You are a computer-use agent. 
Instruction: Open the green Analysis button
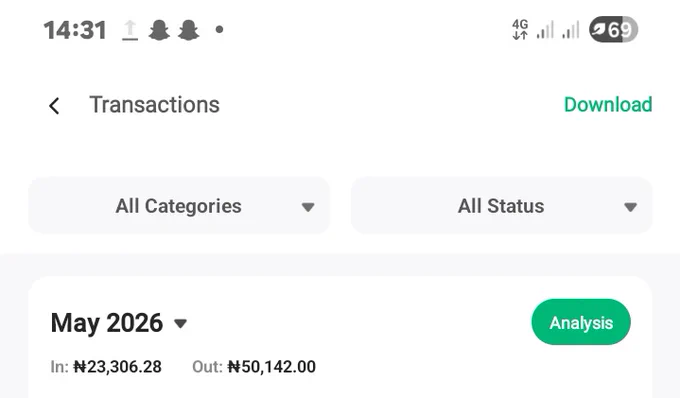point(581,322)
